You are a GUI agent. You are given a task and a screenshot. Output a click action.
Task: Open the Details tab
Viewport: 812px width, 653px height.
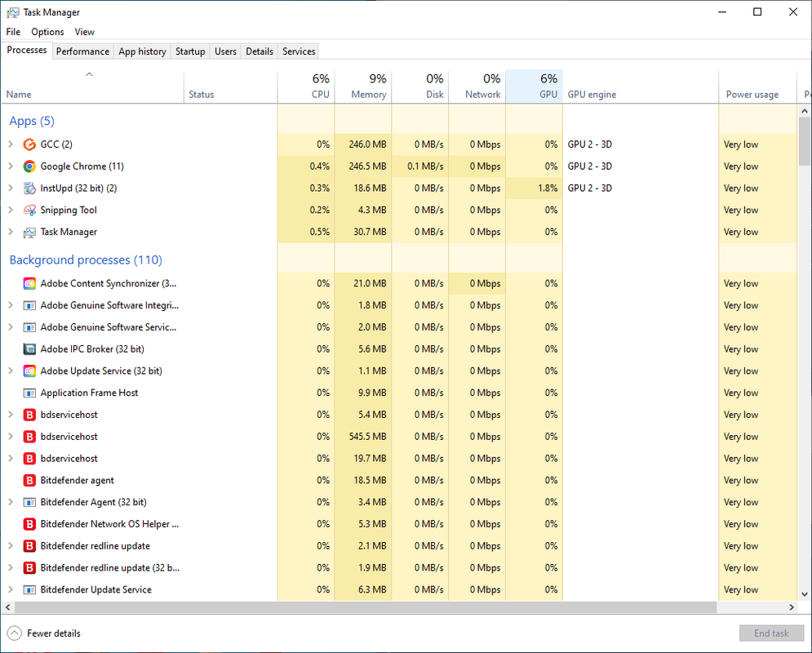click(x=260, y=51)
